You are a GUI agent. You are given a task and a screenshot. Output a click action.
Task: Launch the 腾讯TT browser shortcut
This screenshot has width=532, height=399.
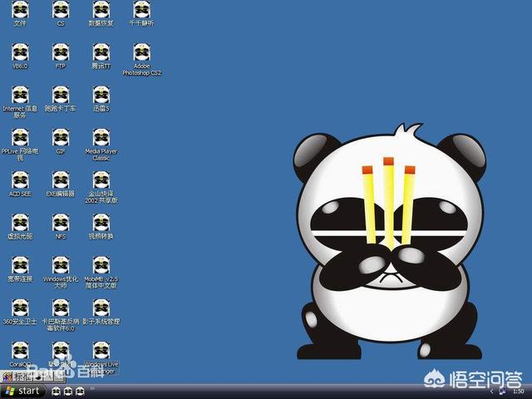[x=101, y=52]
